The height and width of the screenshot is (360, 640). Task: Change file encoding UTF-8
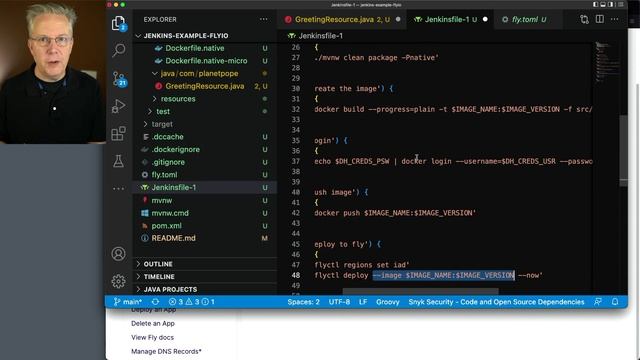339,302
